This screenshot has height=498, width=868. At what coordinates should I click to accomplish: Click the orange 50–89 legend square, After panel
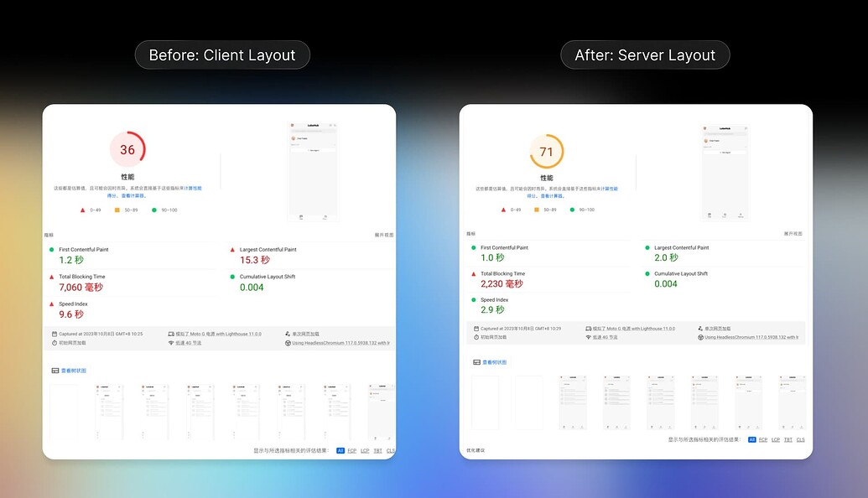pos(537,210)
